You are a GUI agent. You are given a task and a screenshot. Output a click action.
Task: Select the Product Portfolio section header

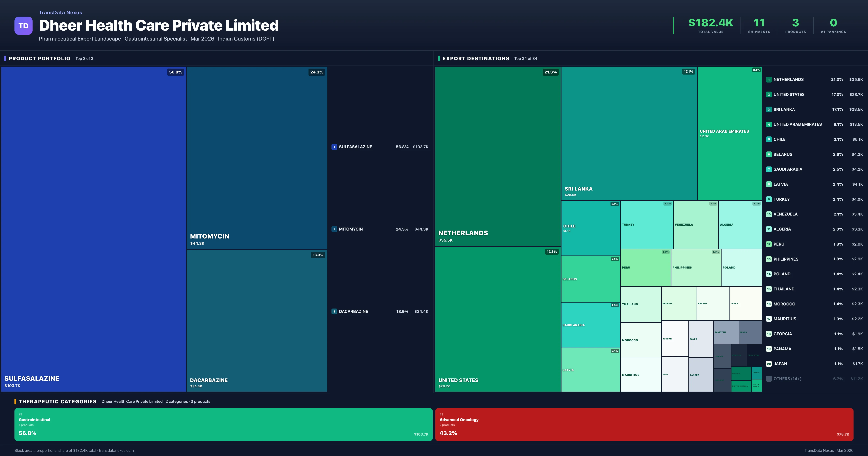[x=39, y=59]
